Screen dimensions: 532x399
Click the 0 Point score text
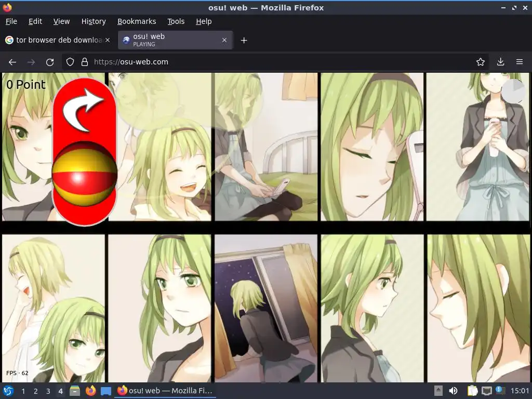26,85
